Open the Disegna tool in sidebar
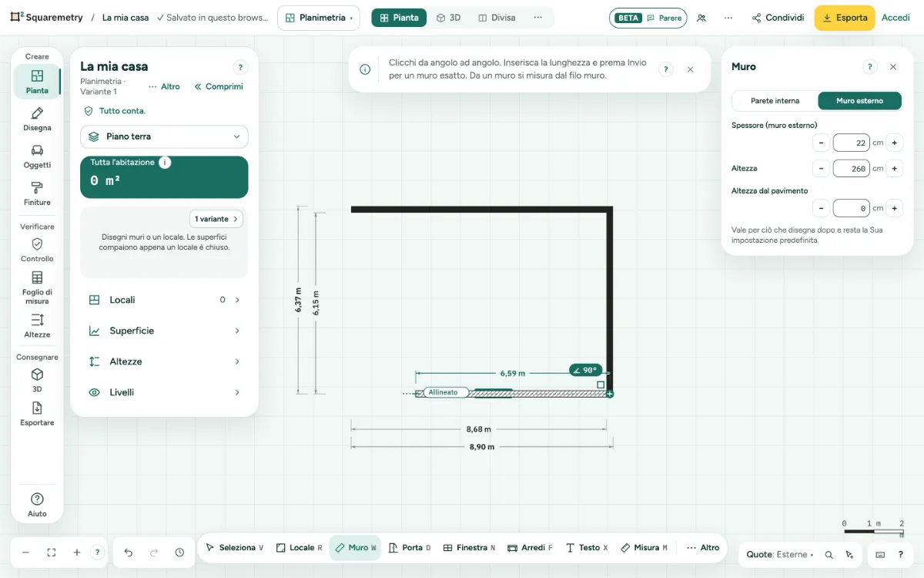 coord(37,119)
